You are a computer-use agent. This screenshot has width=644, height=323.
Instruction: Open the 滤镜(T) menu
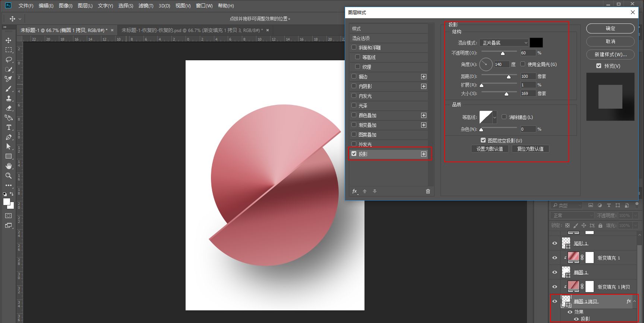click(146, 6)
